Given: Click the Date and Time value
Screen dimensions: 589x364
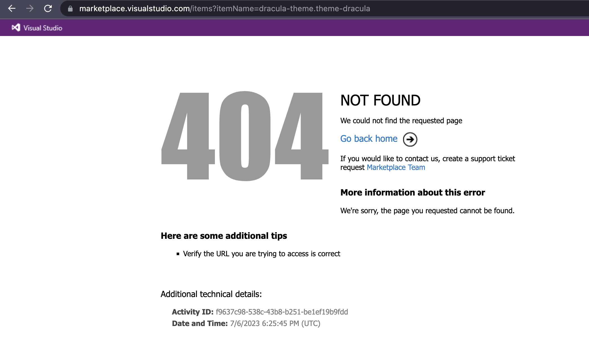Looking at the screenshot, I should pyautogui.click(x=275, y=323).
